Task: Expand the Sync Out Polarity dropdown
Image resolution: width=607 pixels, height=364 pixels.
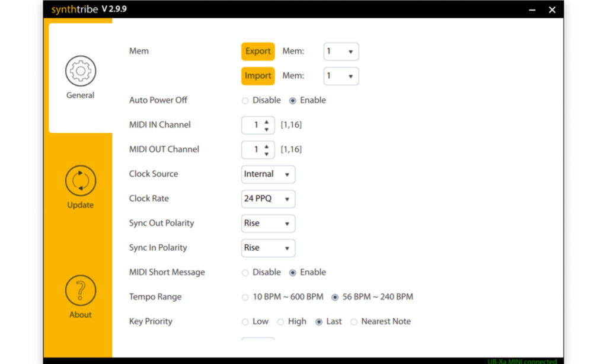Action: (268, 223)
